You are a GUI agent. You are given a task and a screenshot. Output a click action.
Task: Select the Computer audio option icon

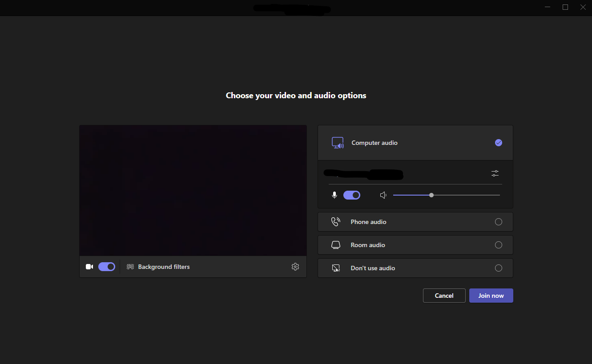(338, 142)
